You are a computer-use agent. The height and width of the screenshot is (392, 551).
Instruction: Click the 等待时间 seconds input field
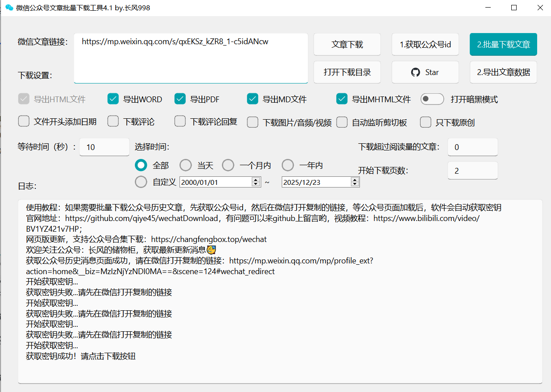click(104, 147)
